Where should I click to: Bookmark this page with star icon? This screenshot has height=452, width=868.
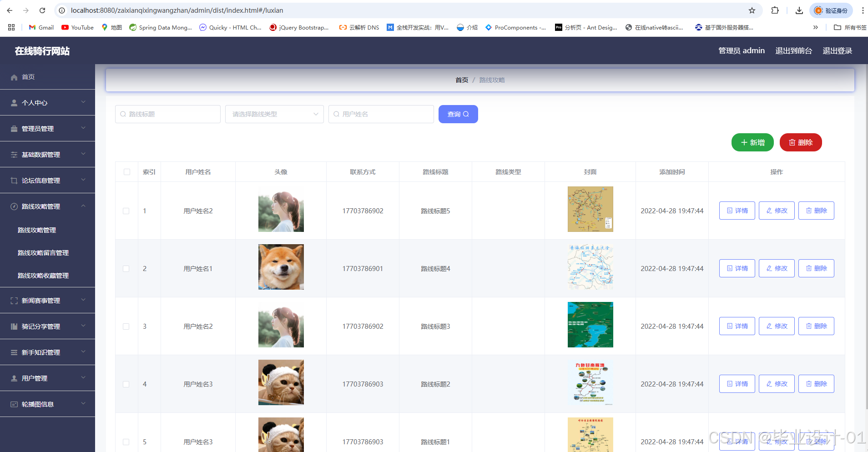tap(752, 10)
